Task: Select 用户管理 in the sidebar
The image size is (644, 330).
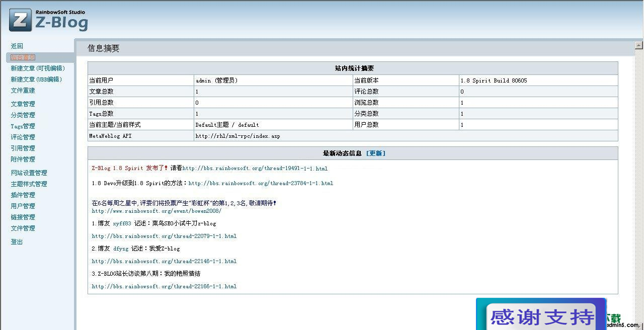Action: pos(23,206)
